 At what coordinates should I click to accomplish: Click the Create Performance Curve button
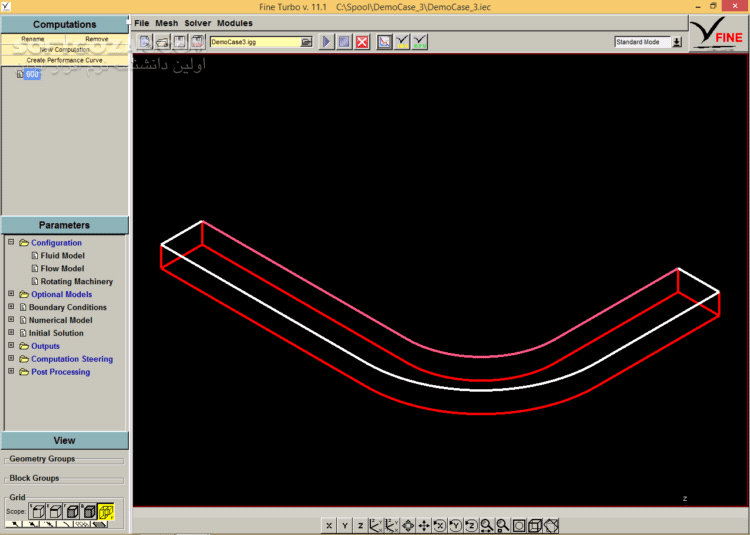(64, 60)
